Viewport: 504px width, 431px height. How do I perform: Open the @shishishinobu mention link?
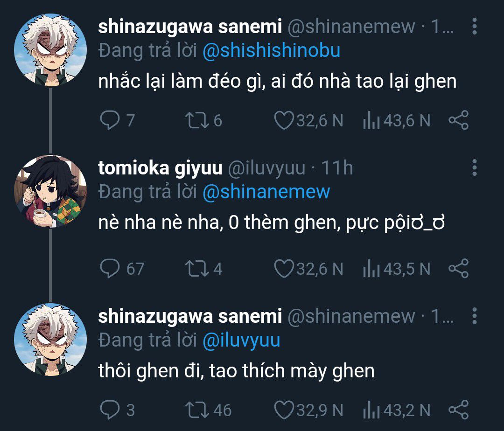(x=271, y=51)
